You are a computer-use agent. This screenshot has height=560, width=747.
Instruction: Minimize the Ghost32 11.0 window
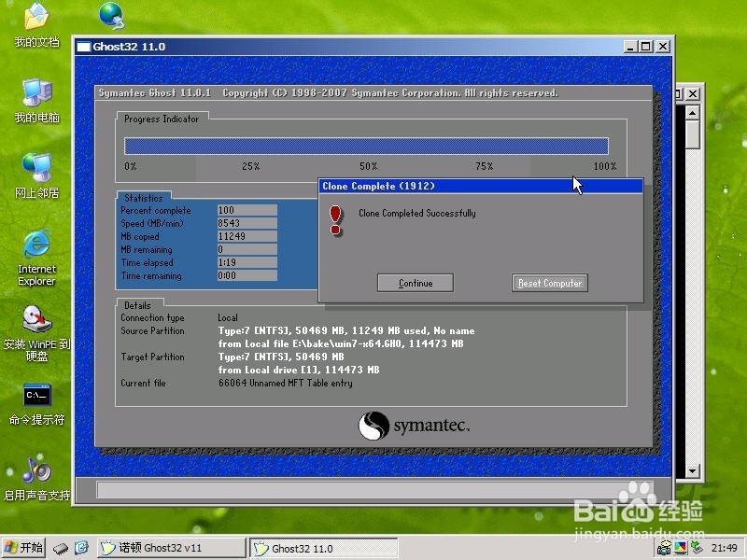(630, 47)
